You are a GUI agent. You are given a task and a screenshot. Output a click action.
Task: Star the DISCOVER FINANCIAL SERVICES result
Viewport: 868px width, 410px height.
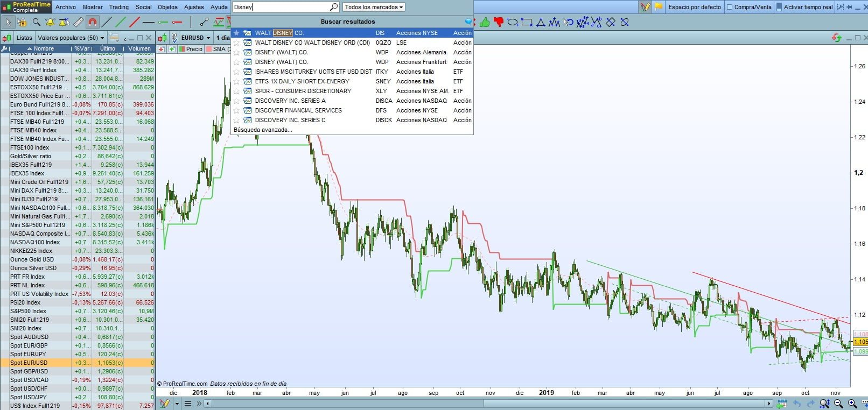[236, 110]
